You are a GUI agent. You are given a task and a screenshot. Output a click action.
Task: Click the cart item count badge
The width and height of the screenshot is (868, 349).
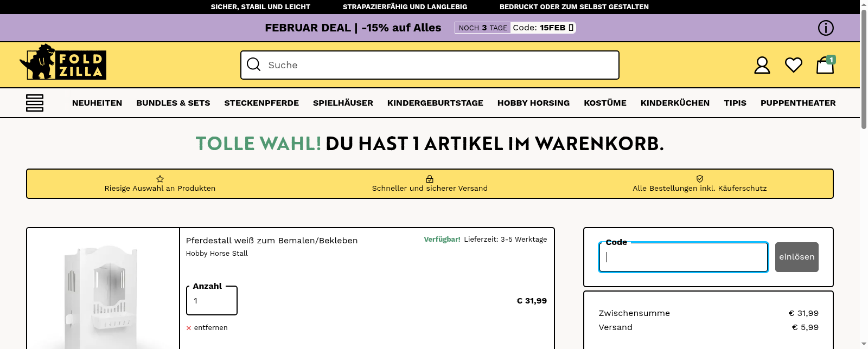tap(831, 60)
